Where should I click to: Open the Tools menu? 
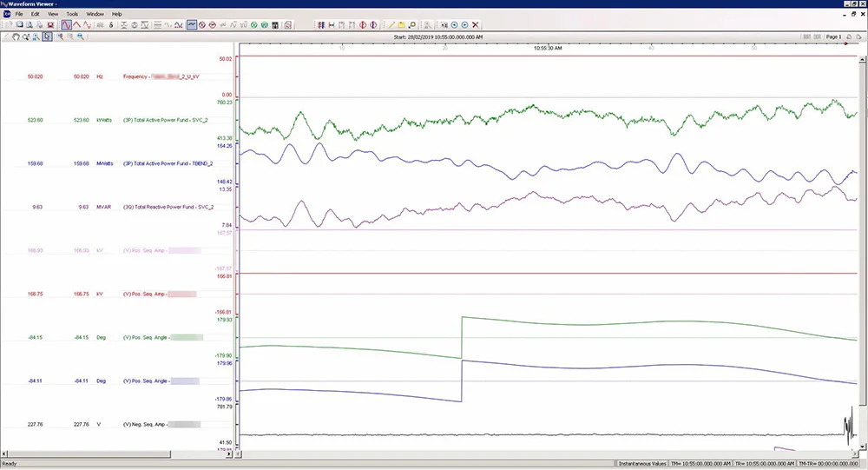coord(72,14)
